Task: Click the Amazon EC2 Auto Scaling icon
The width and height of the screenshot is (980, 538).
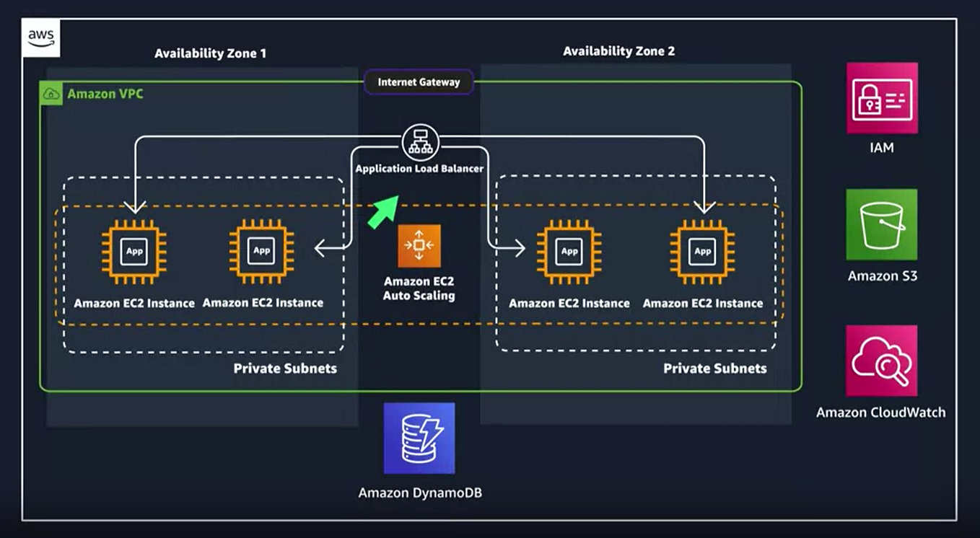Action: [419, 246]
